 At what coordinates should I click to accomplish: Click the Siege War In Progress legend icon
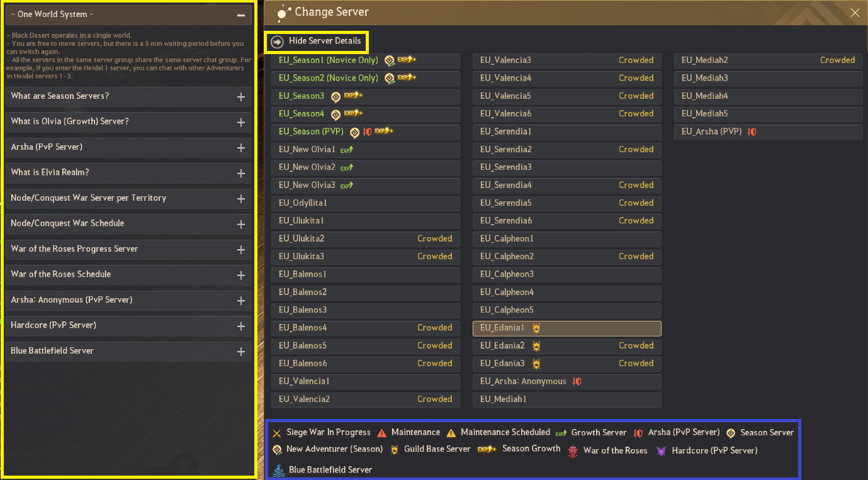pos(277,433)
